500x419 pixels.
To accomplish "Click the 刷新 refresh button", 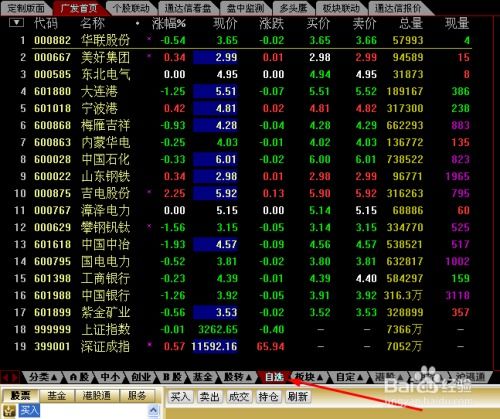I will 298,396.
